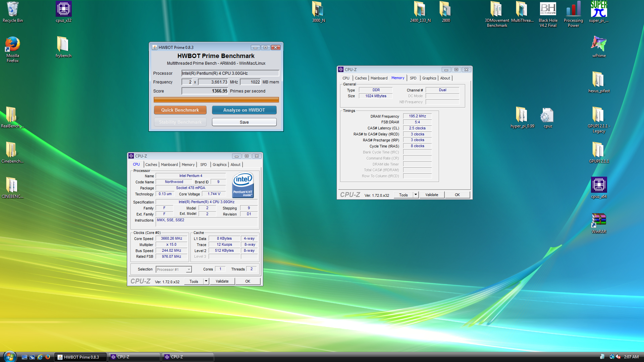
Task: Click the Show Desktop quick launch icon
Action: point(24,357)
